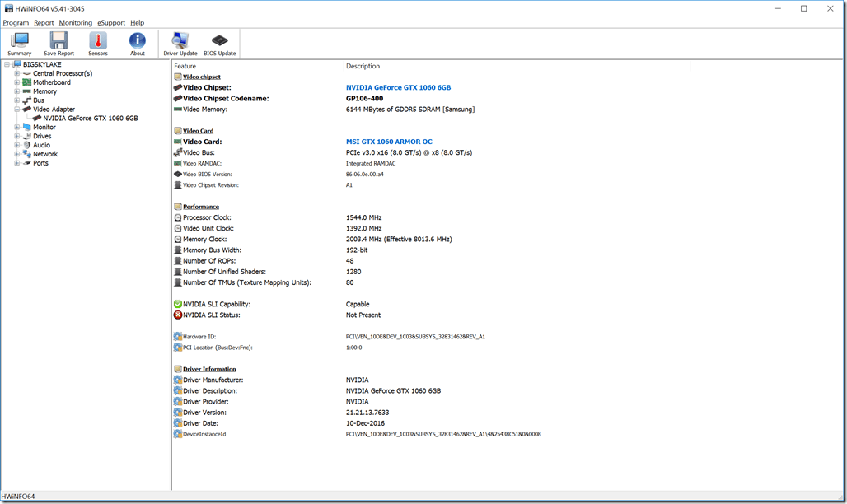Click the Video Adapter tree icon
Viewport: 847px width, 504px height.
pos(27,110)
